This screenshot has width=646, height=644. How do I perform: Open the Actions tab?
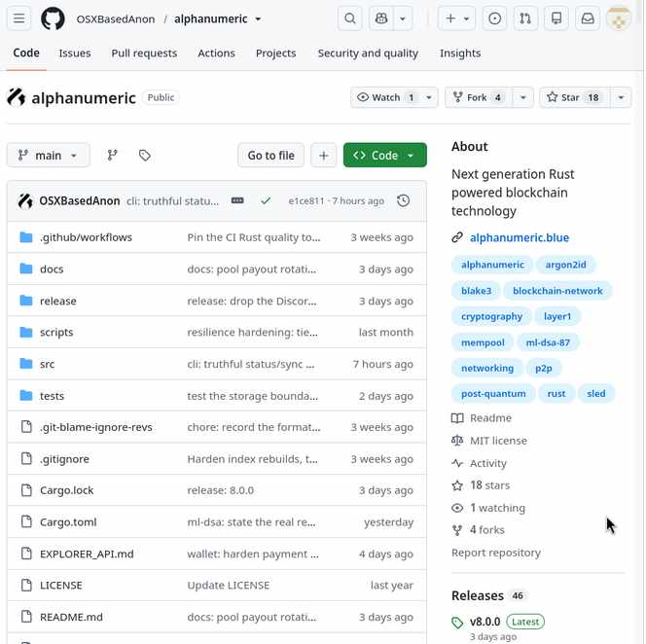click(x=216, y=54)
